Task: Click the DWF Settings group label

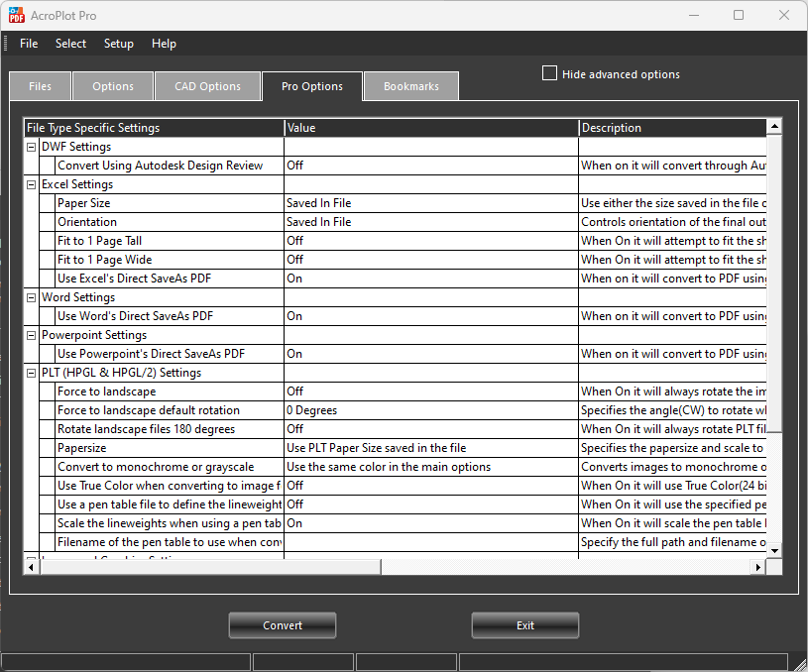Action: (x=76, y=147)
